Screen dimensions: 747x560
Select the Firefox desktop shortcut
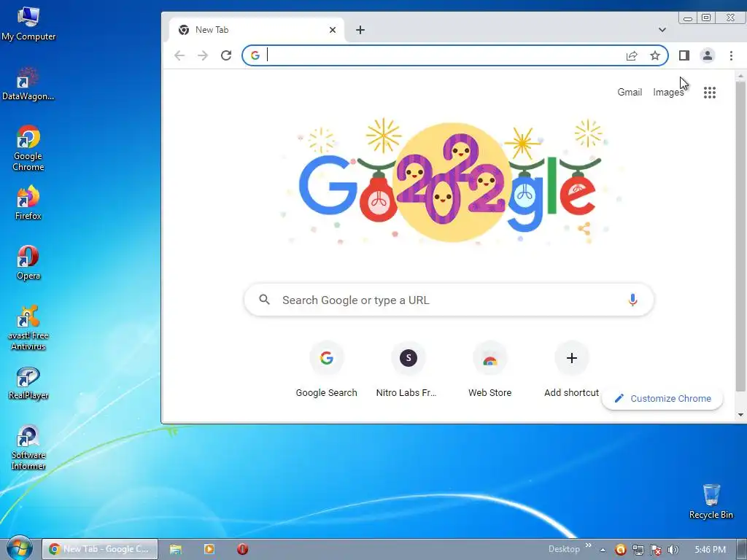(x=28, y=203)
